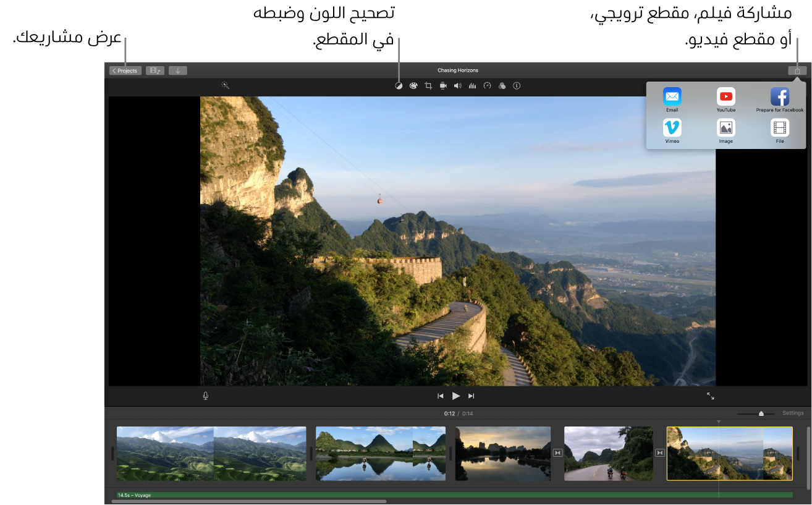
Task: Open the Clip Filters palette icon
Action: (x=413, y=85)
